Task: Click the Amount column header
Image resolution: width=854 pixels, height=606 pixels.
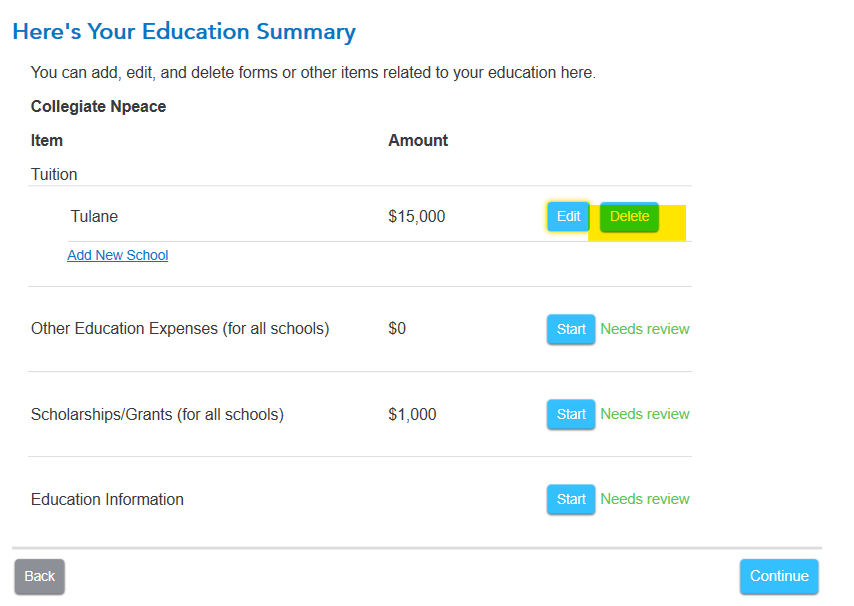Action: [418, 140]
